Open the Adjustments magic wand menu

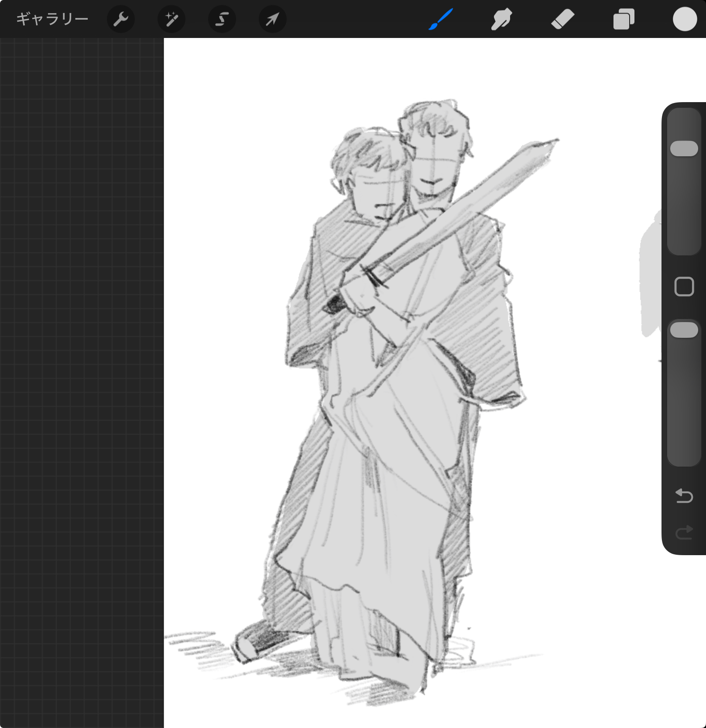[x=171, y=19]
